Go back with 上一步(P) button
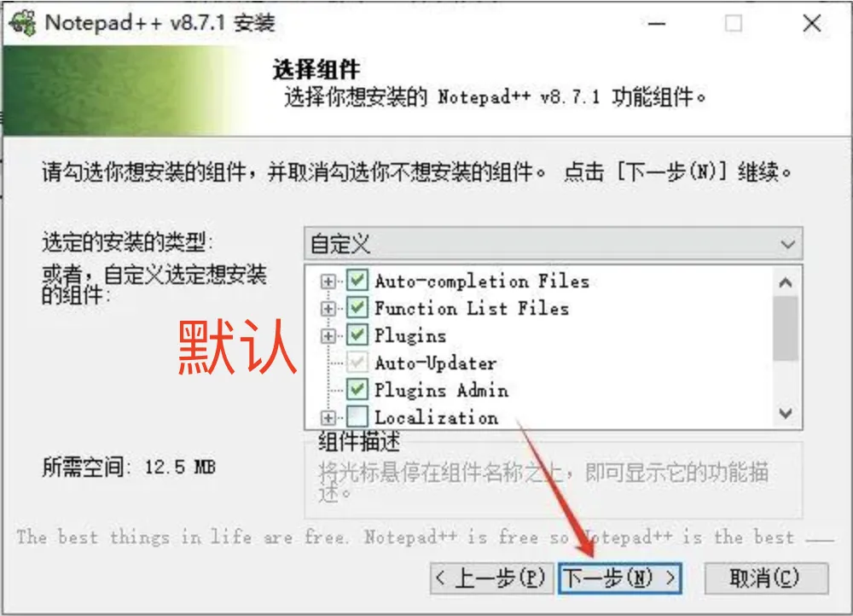This screenshot has width=853, height=616. (491, 578)
